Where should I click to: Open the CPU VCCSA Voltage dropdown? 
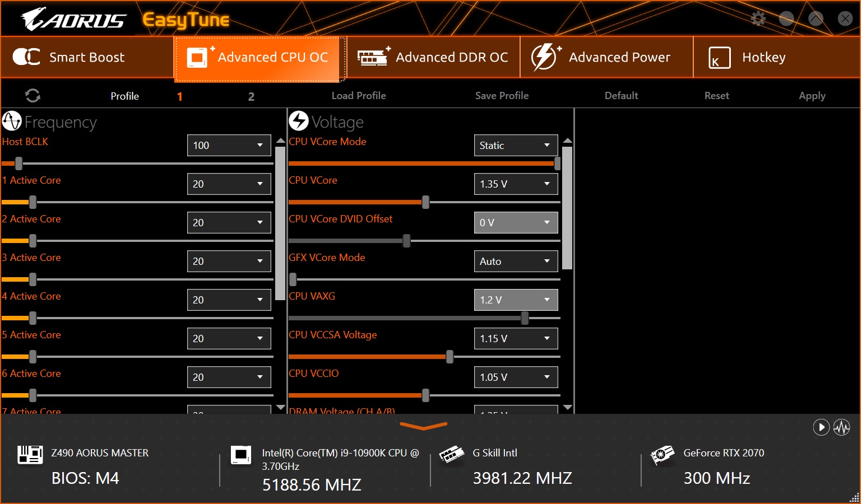516,339
